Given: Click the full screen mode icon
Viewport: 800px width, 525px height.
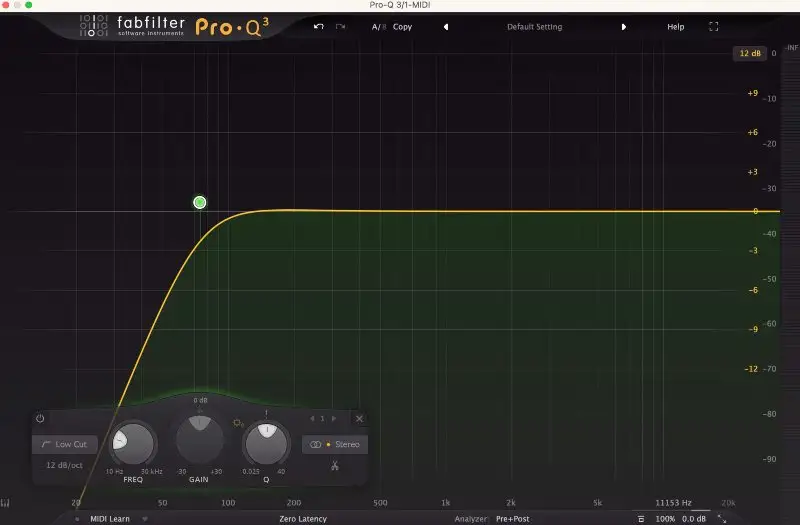Looking at the screenshot, I should [x=713, y=27].
